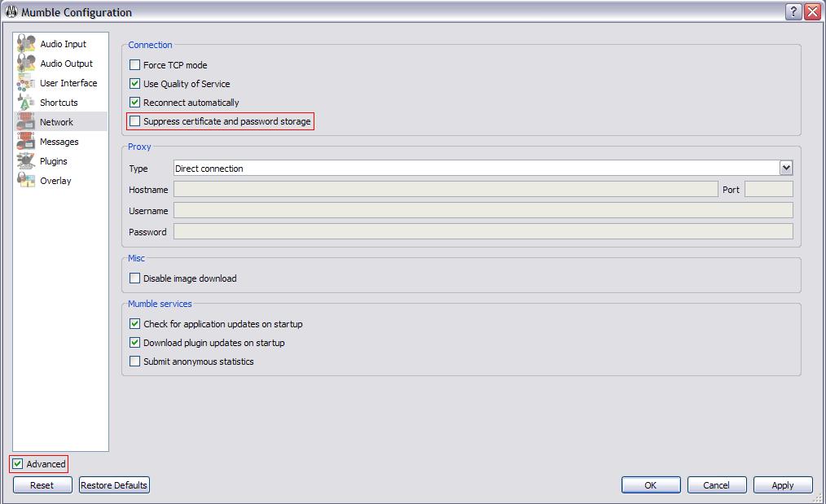Uncheck the Advanced checkbox
Image resolution: width=826 pixels, height=504 pixels.
pos(18,464)
